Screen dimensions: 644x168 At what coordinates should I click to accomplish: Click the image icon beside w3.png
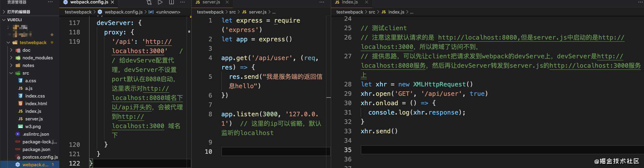(x=20, y=126)
